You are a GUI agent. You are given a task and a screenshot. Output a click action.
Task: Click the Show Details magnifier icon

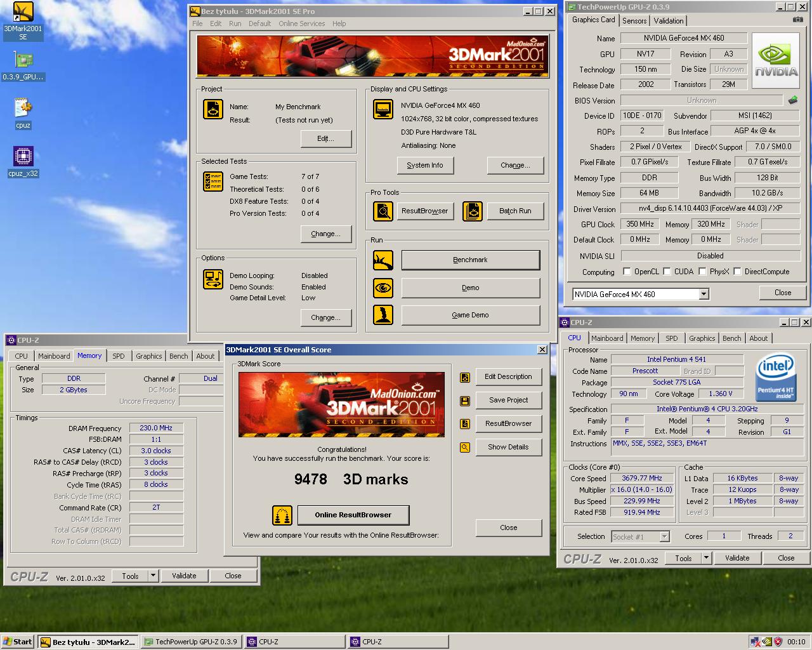click(x=465, y=448)
